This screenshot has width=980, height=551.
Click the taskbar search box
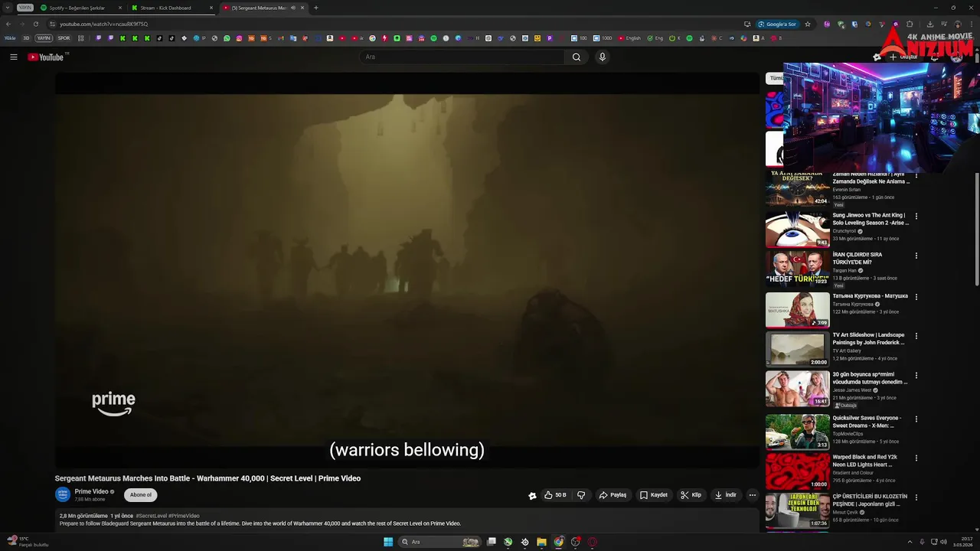(x=439, y=542)
